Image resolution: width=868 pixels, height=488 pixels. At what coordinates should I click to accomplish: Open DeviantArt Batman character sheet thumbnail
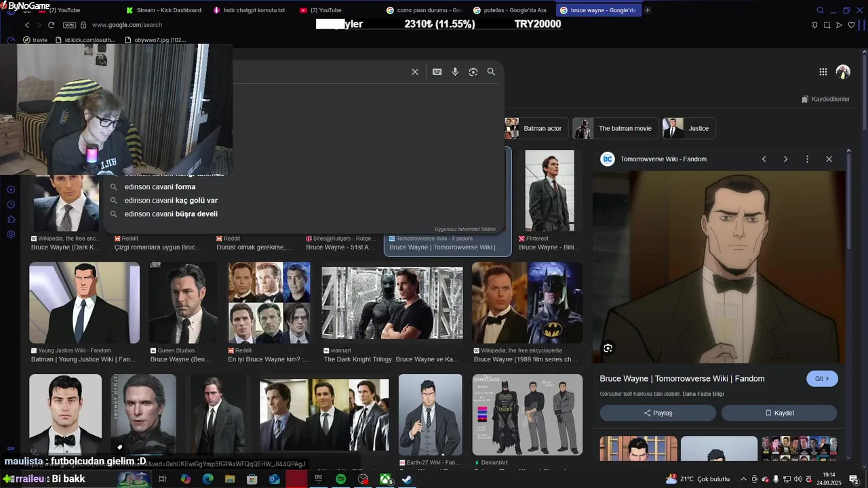coord(527,415)
